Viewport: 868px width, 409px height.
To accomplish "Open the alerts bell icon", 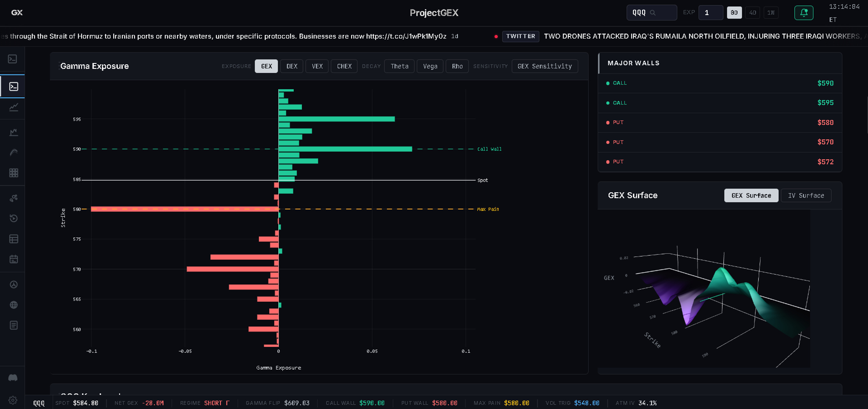I will (804, 13).
